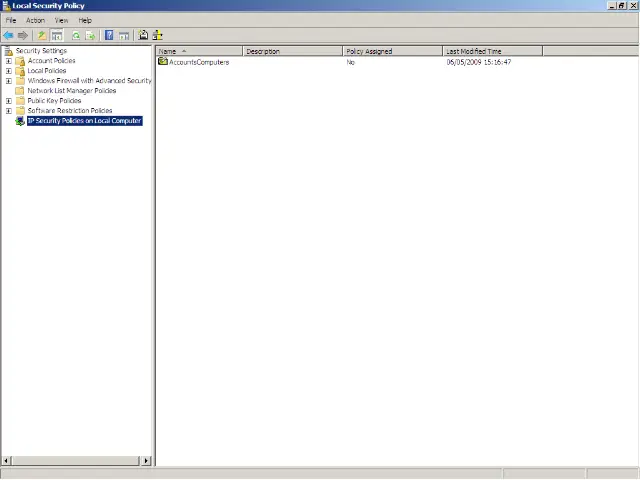Expand the Software Restriction Policies node
This screenshot has height=480, width=640.
9,111
